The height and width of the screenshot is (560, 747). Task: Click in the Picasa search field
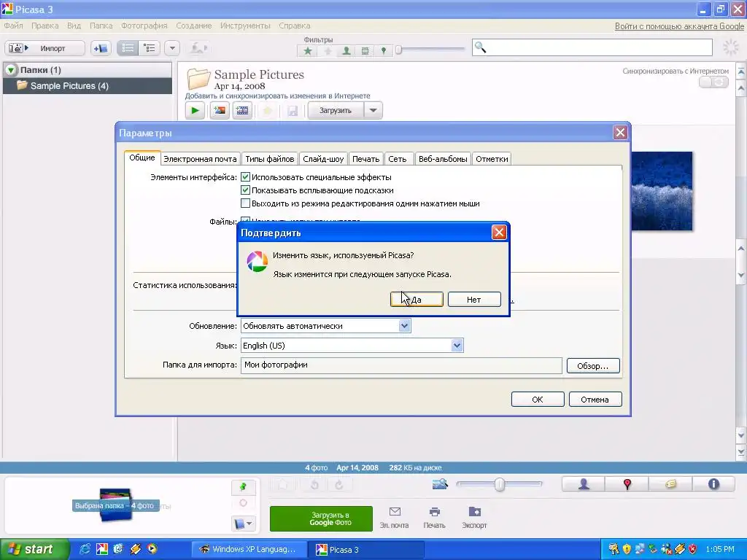pos(592,47)
